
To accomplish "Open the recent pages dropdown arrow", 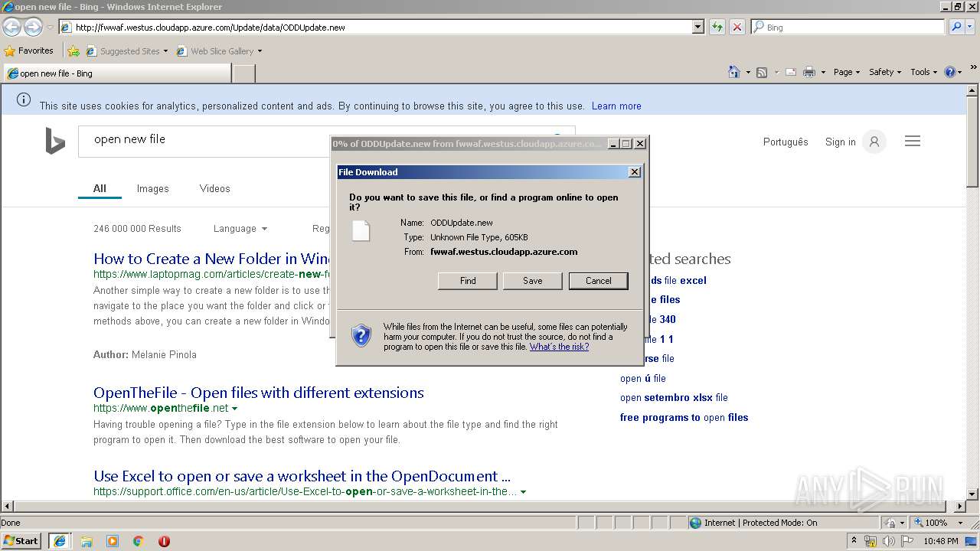I will [50, 28].
